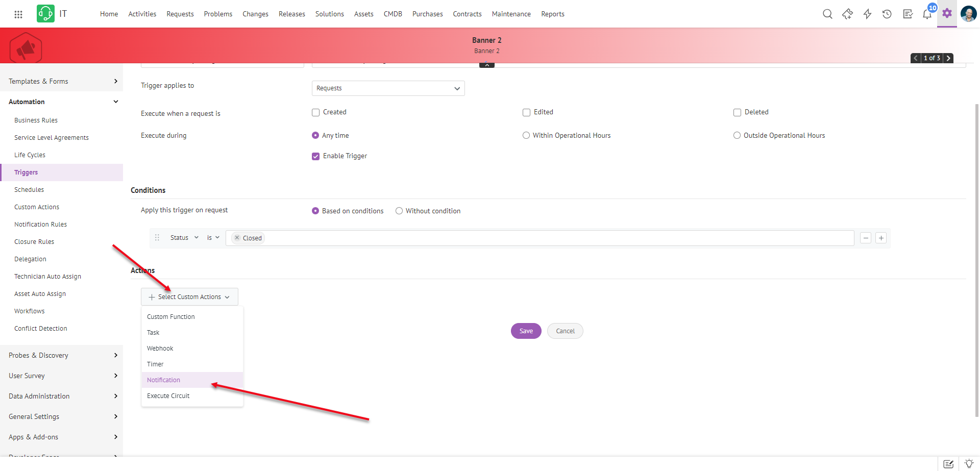
Task: Choose the Without condition radio option
Action: (x=399, y=211)
